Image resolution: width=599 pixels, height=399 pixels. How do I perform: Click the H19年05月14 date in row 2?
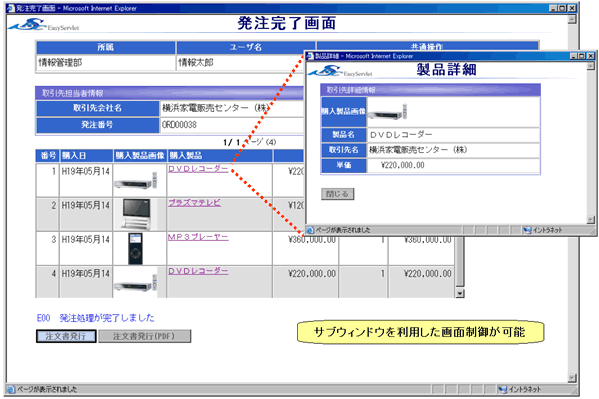(x=86, y=205)
